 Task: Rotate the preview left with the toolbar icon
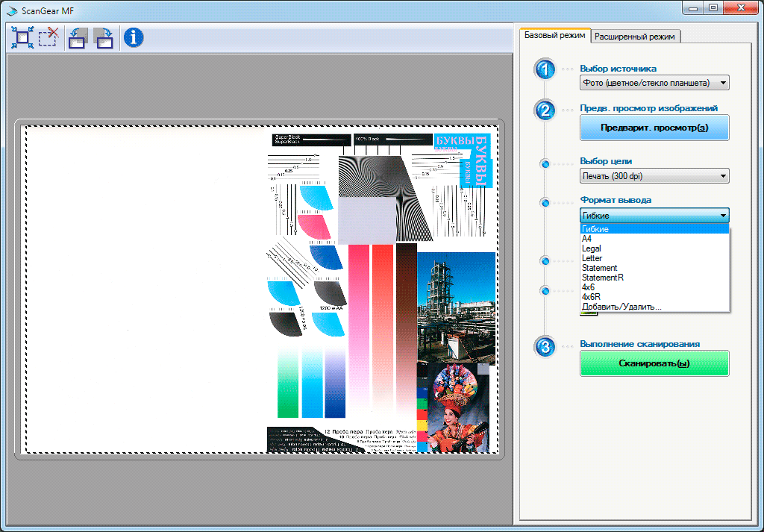click(78, 38)
